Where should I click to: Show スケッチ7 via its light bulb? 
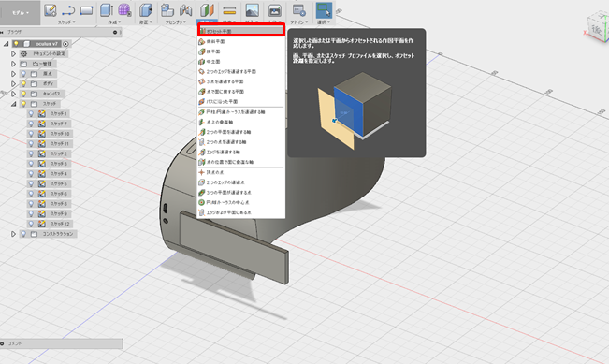click(x=31, y=124)
